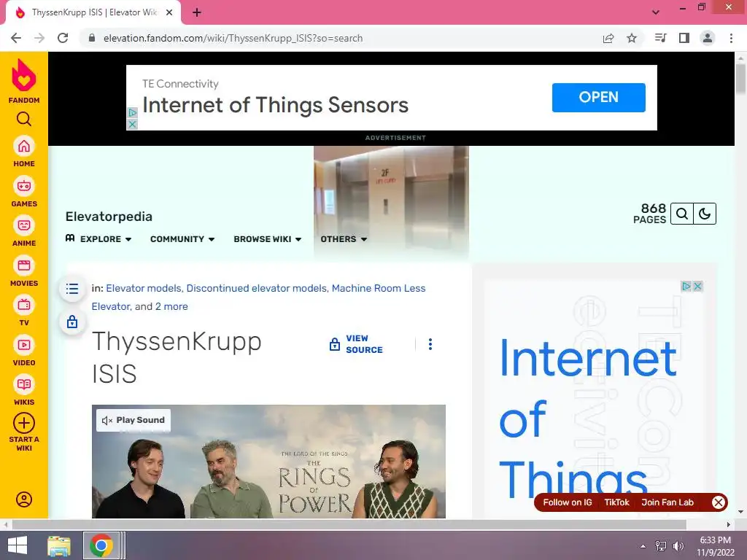Click browser Back arrow
Screen dimensions: 747x560
coord(16,38)
